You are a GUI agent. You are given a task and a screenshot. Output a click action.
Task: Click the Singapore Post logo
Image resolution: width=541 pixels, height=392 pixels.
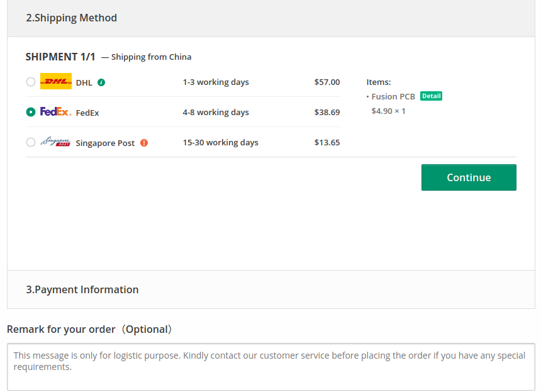55,142
